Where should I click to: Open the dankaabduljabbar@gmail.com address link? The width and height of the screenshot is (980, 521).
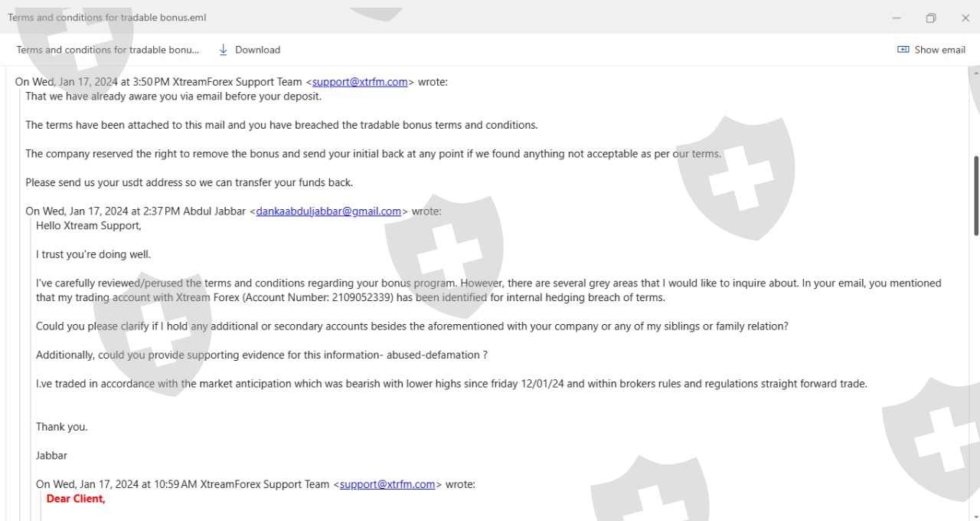coord(328,211)
